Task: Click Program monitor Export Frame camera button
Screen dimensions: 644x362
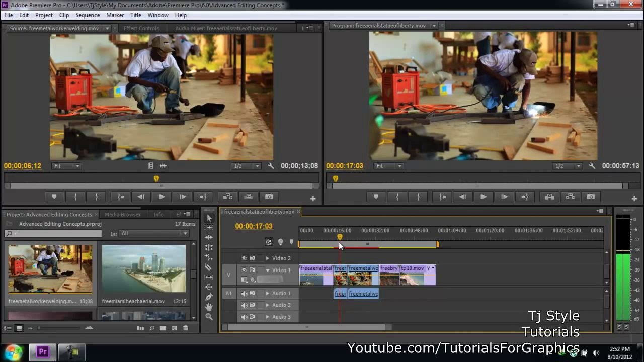Action: pos(591,197)
